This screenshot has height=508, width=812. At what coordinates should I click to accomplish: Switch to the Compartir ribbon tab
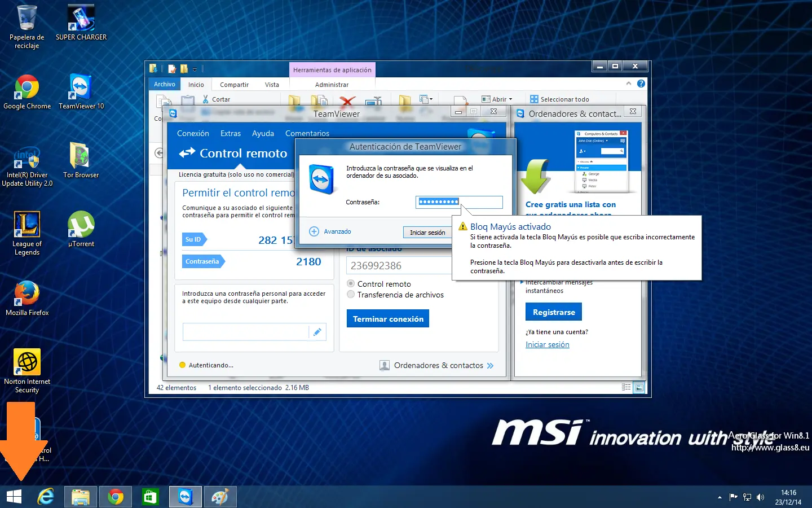click(x=234, y=85)
